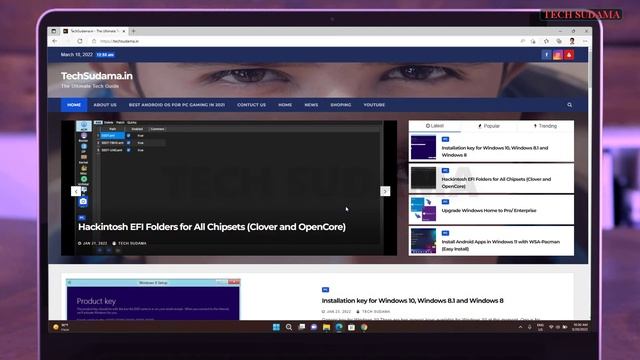View site information lock icon
Screen dimensions: 640x360
click(x=94, y=41)
